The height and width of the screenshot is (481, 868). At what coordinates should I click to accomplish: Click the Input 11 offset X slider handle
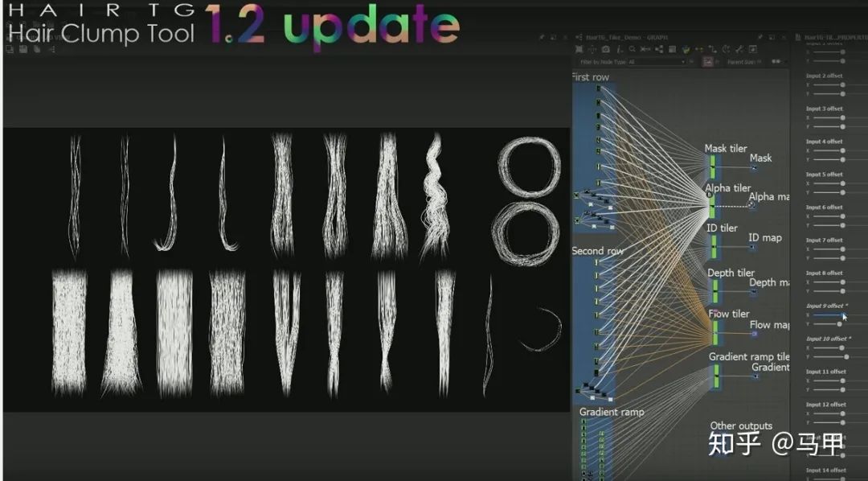tap(842, 380)
